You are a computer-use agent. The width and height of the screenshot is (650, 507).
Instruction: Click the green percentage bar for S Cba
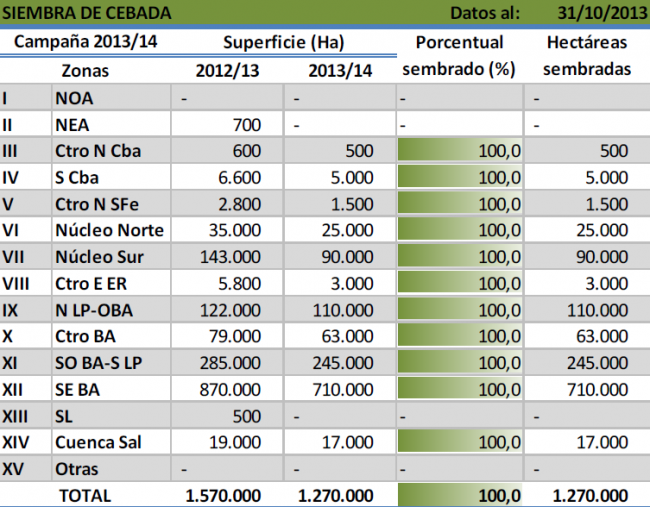tap(459, 178)
